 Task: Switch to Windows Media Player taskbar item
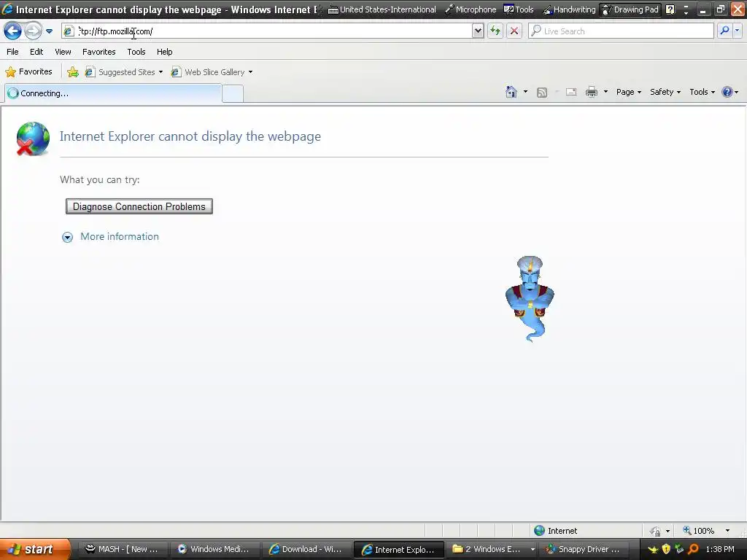click(x=214, y=549)
